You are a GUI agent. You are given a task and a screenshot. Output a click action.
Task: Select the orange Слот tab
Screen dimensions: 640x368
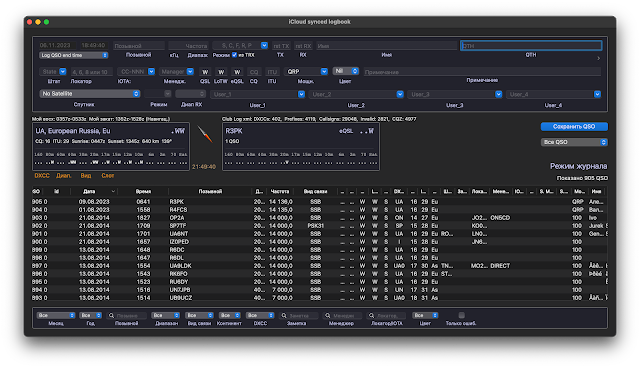pos(108,175)
